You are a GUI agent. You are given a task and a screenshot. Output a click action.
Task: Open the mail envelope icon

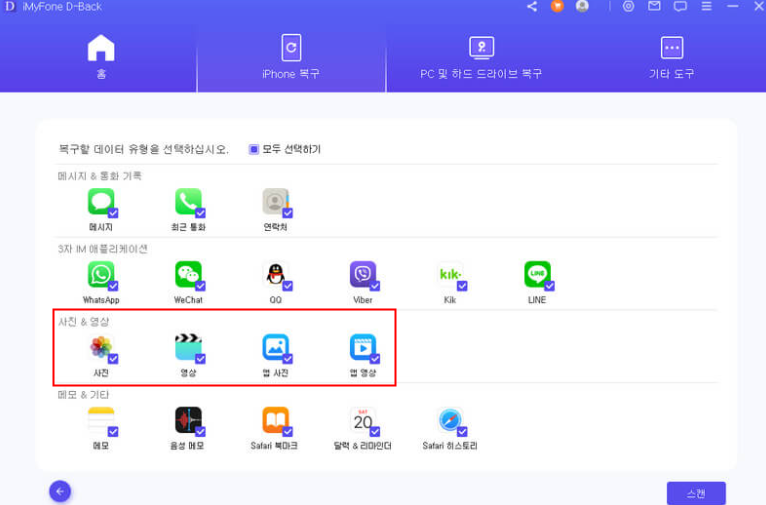(654, 6)
